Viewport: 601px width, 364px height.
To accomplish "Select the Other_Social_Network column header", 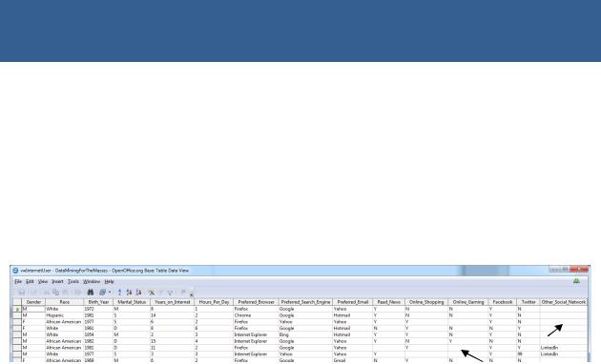I will click(564, 302).
